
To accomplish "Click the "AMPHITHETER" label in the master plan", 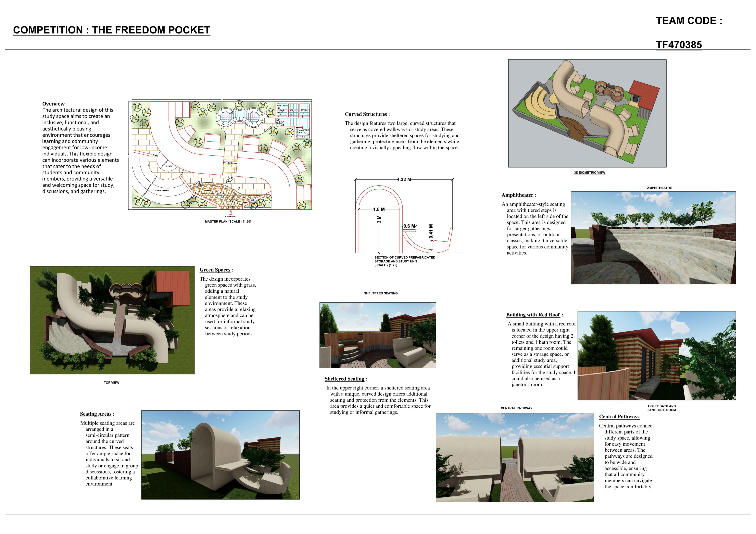I will (162, 191).
